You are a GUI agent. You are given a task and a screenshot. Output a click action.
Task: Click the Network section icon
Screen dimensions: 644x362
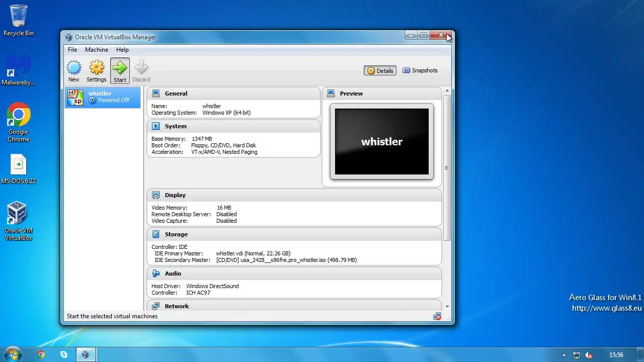[156, 306]
